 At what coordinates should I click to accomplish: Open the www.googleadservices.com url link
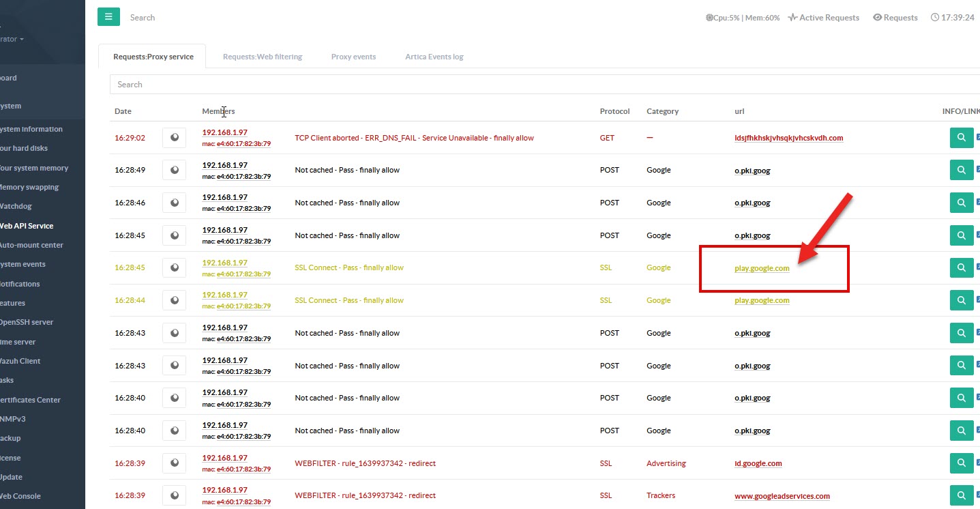click(782, 496)
